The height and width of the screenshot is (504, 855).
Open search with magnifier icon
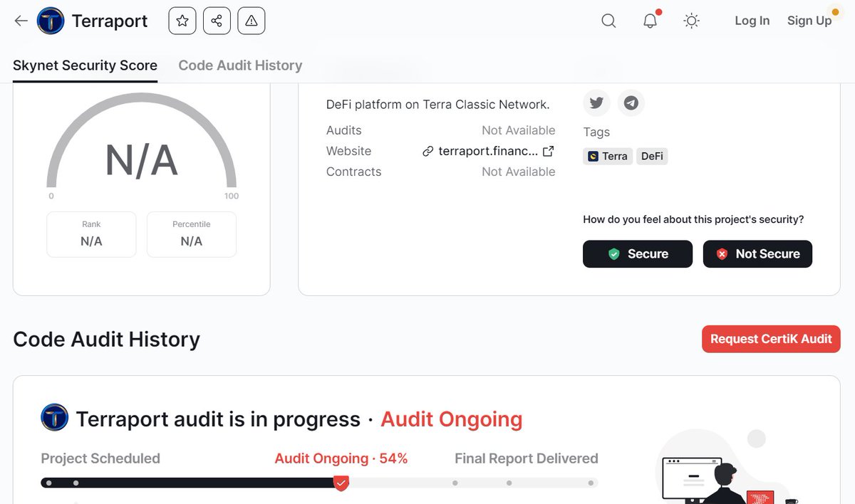(608, 21)
